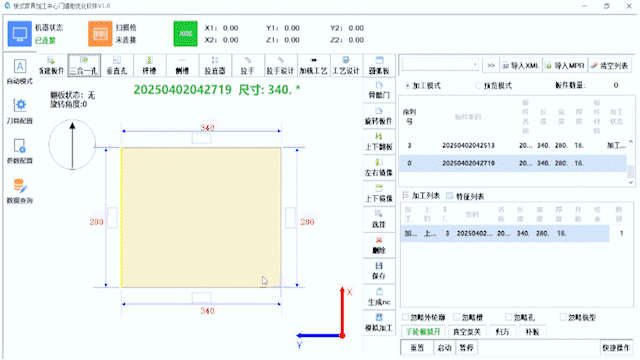Open the combo box beside the >> button

440,65
